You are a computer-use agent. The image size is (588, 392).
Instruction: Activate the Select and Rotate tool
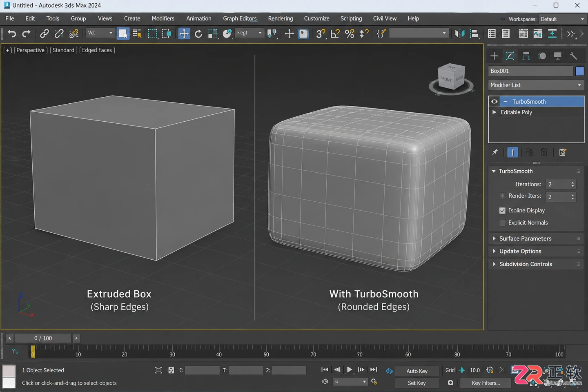(198, 33)
